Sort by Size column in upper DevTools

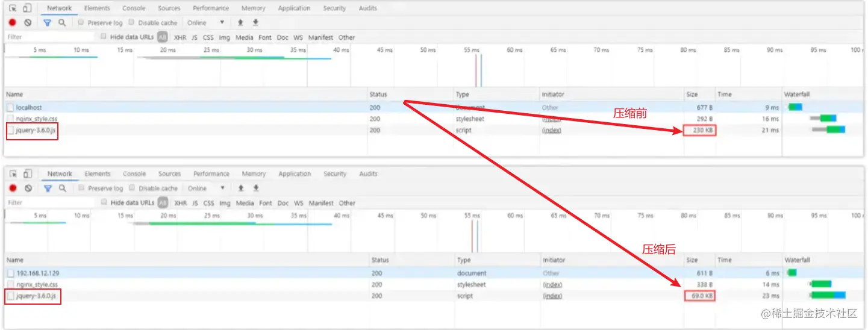(699, 95)
